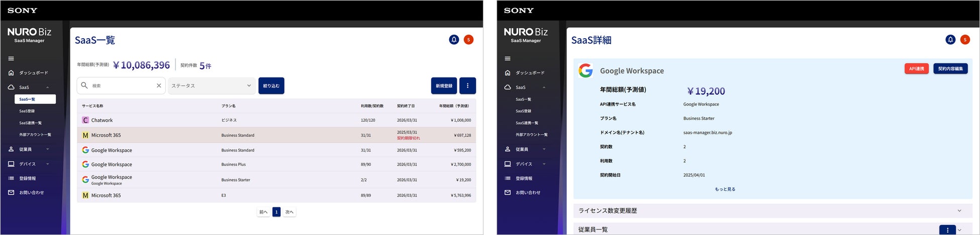Screen dimensions: 980x235
Task: Select SaaS一覧 in left window sidebar
Action: (x=35, y=99)
